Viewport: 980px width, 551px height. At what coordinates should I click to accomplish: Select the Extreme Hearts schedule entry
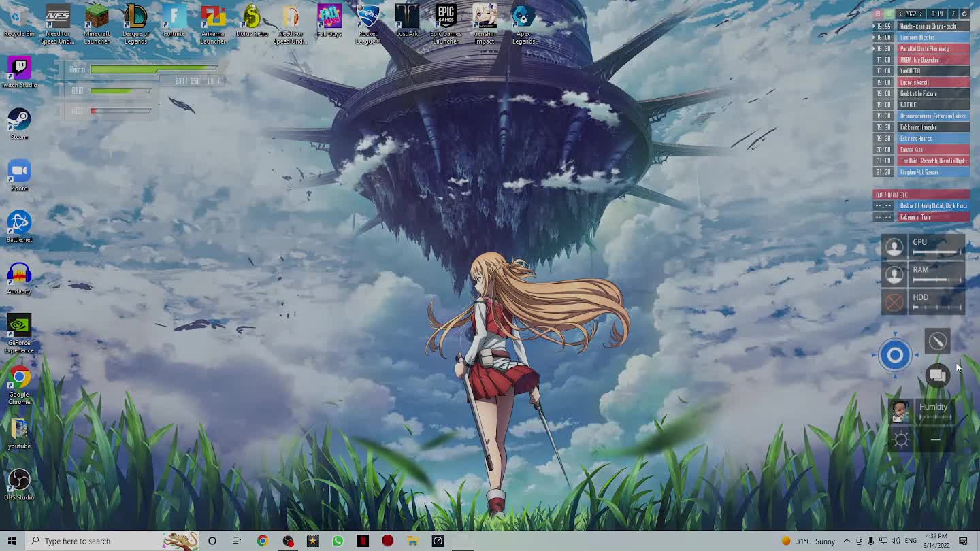(x=934, y=138)
